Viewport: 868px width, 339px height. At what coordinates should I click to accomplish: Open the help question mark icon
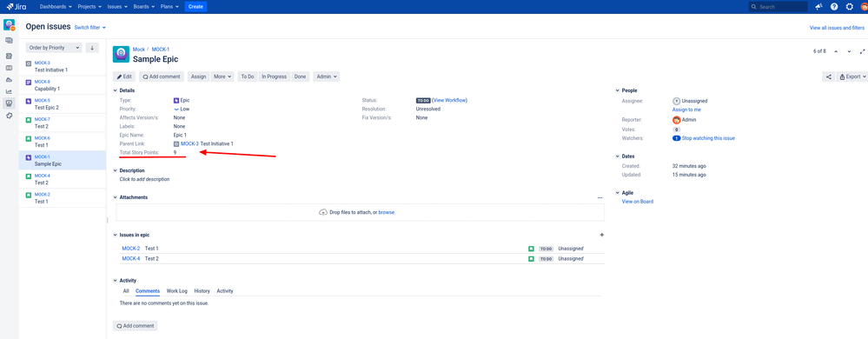834,7
